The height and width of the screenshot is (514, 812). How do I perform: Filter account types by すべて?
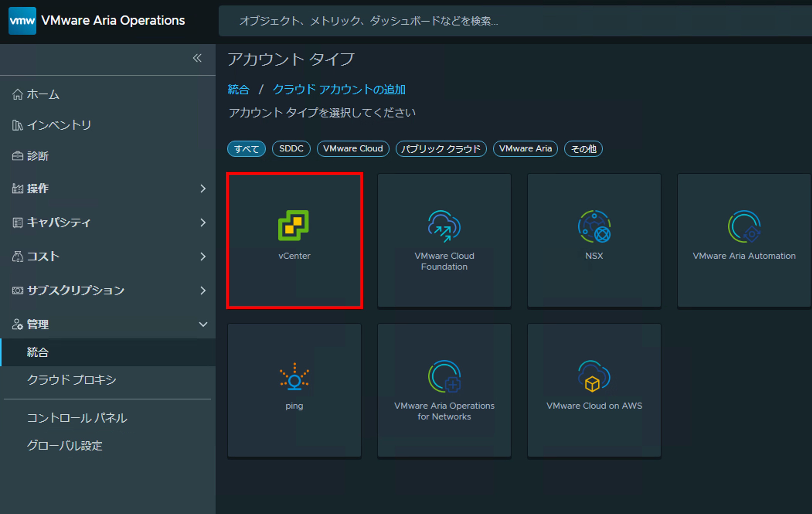tap(246, 149)
